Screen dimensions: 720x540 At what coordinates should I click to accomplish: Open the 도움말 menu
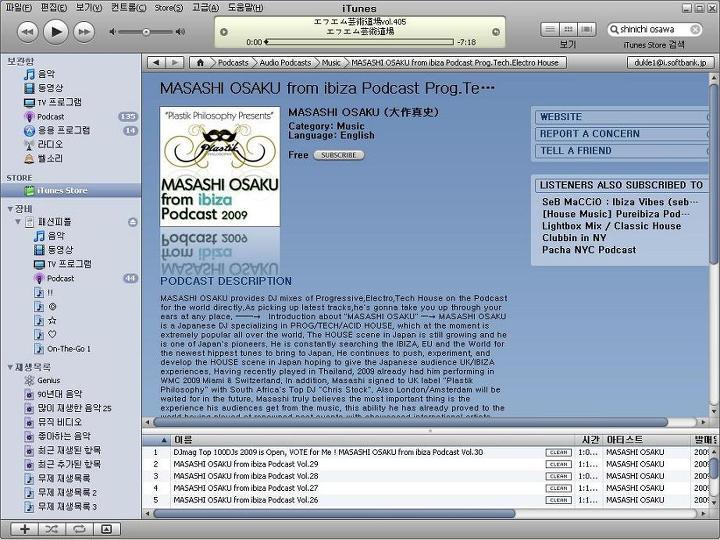point(246,7)
